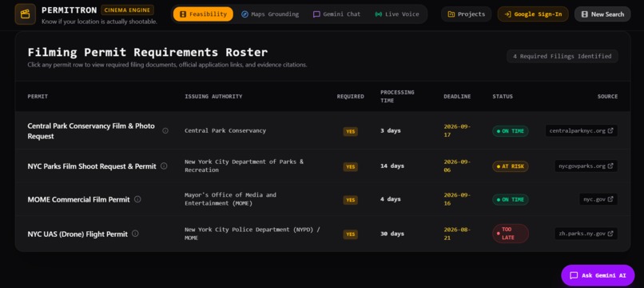This screenshot has width=644, height=288.
Task: Open the Feasibility tab
Action: coord(203,14)
